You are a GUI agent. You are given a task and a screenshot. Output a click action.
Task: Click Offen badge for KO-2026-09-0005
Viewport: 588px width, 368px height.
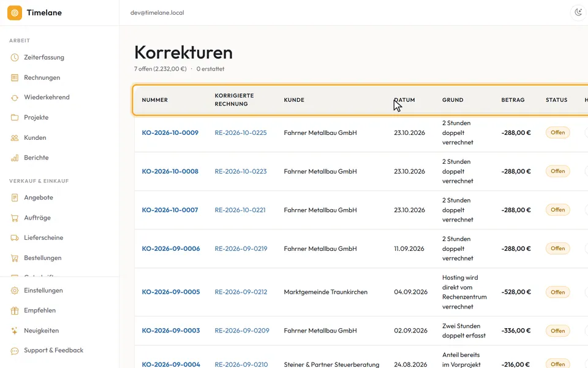(557, 292)
